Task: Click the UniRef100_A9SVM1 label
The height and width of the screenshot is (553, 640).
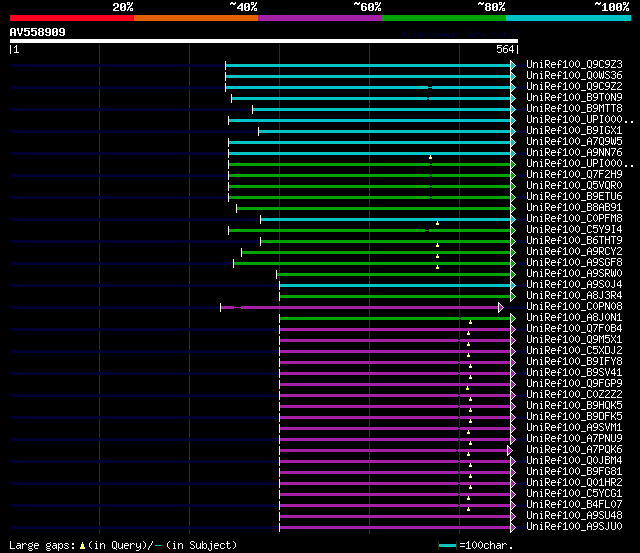Action: (574, 428)
